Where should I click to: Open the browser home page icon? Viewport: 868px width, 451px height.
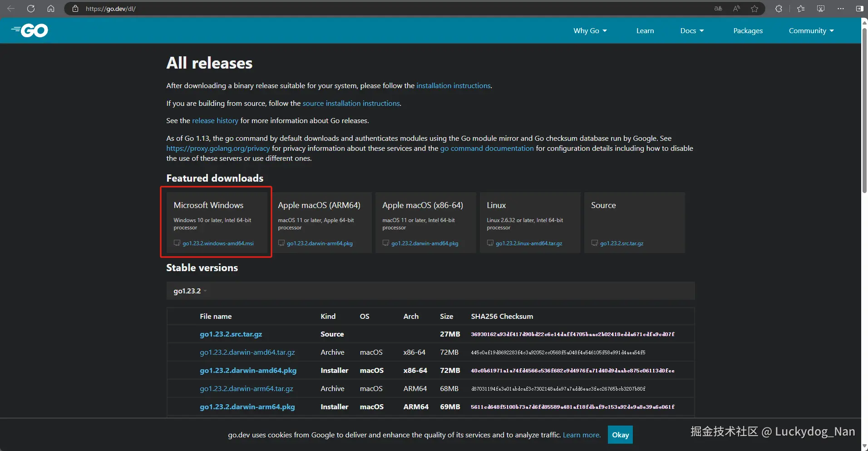coord(51,9)
